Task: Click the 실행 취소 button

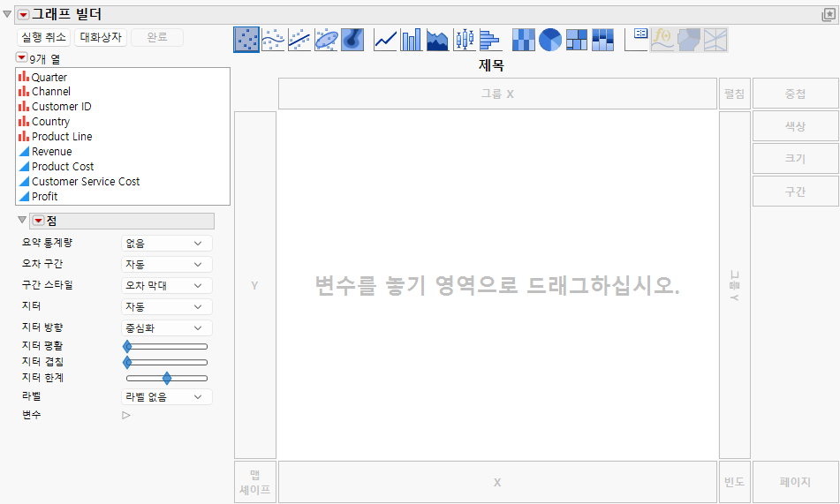Action: tap(44, 37)
